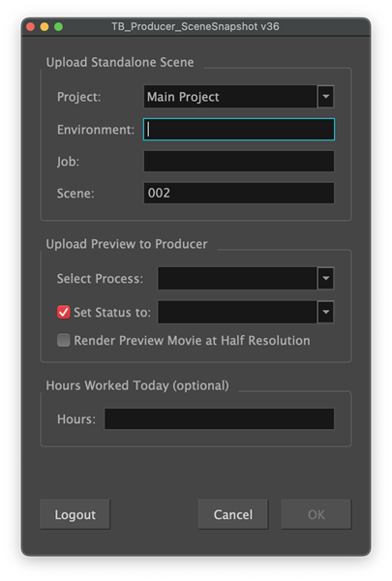Open the Project dropdown arrow
This screenshot has height=581, width=392.
(325, 97)
